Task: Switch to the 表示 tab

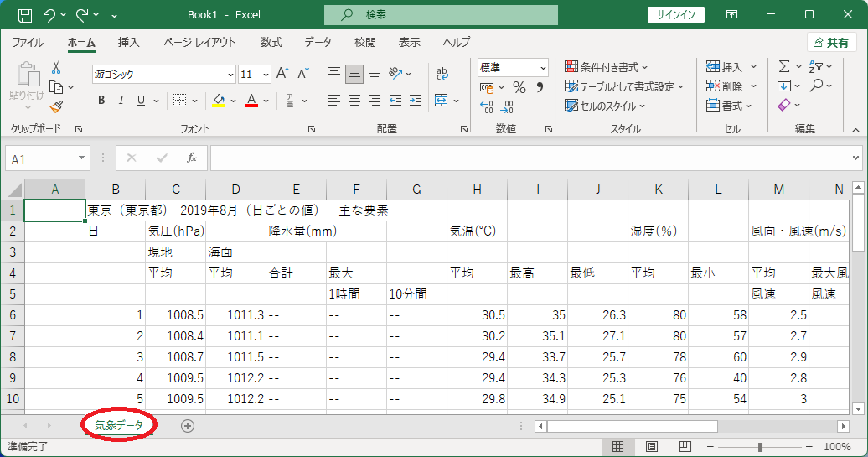Action: point(410,42)
